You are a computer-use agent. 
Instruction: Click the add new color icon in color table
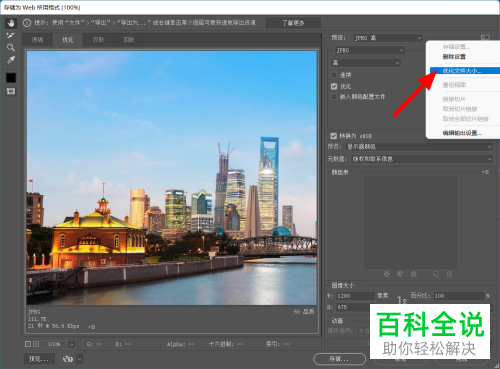pyautogui.click(x=436, y=274)
